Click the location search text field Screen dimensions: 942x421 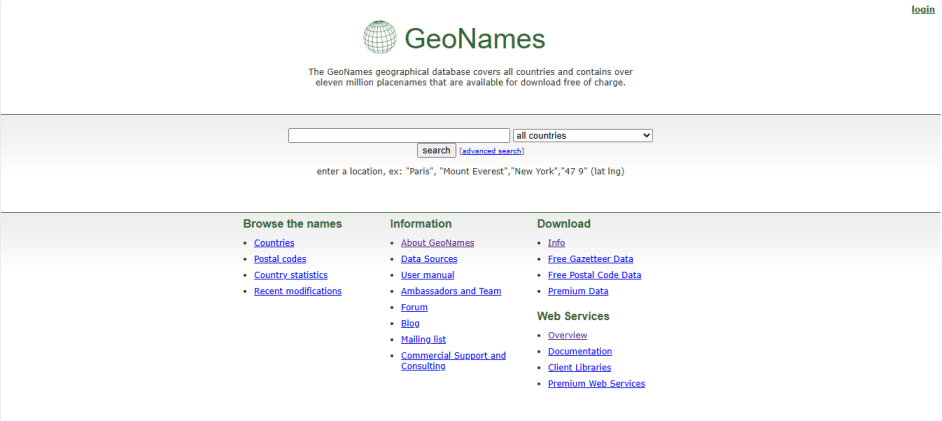pyautogui.click(x=398, y=135)
